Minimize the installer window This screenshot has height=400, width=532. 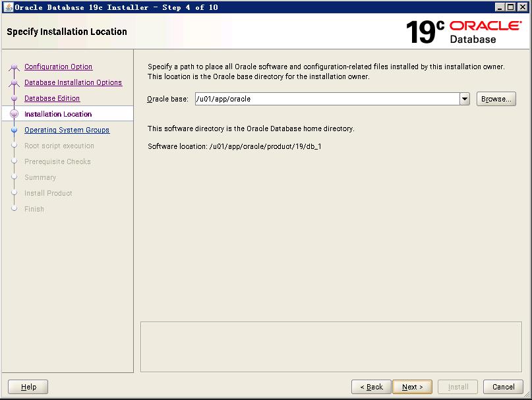(499, 7)
